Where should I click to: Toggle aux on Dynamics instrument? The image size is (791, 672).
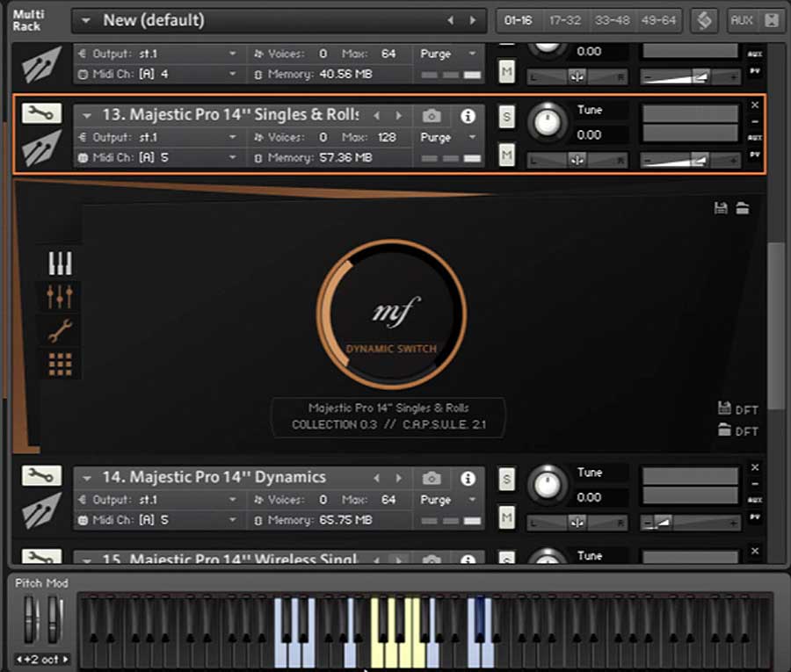click(x=755, y=500)
